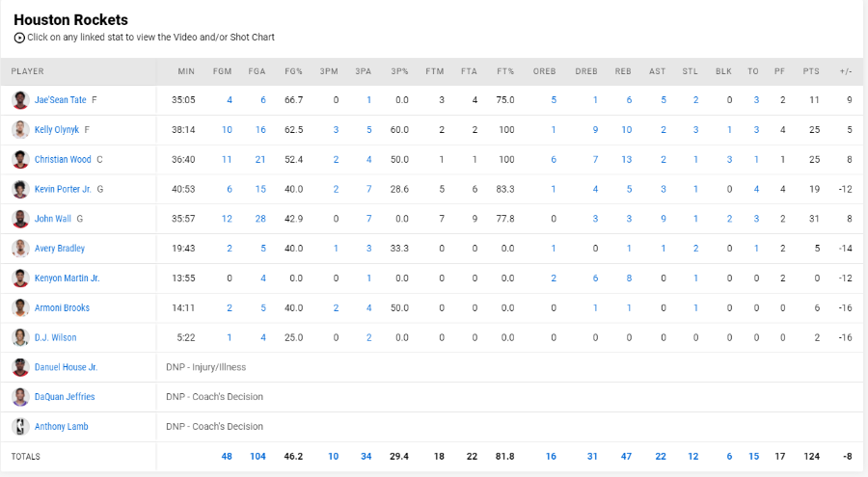The width and height of the screenshot is (868, 477).
Task: Click DaQuan Jeffries' DNP - Coach's Decision text
Action: tap(215, 397)
